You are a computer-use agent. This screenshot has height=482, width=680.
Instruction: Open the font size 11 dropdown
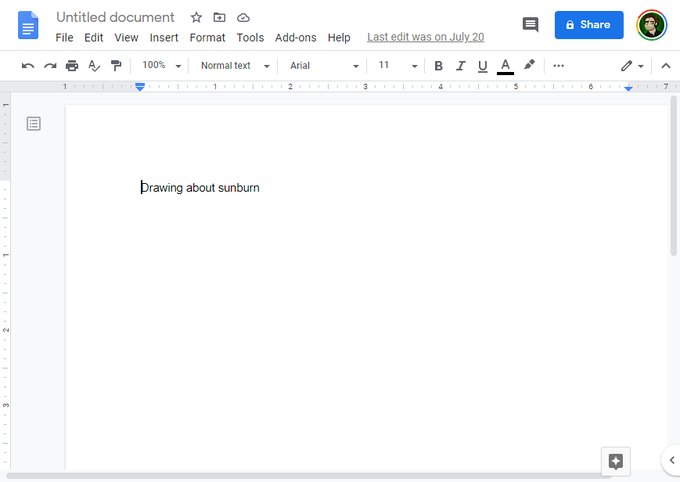(x=398, y=66)
